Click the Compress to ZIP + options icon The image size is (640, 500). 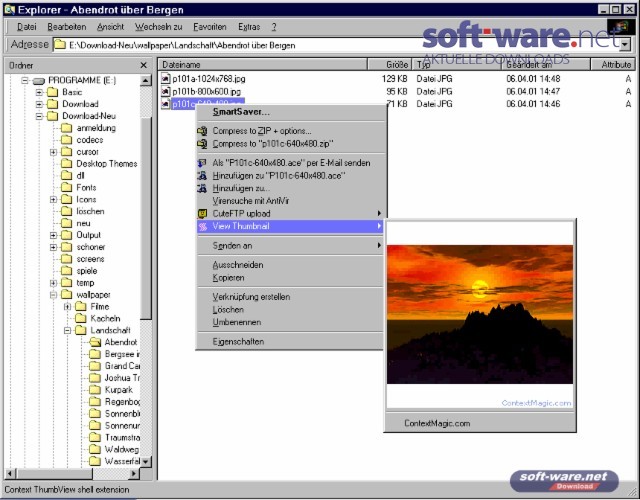click(202, 131)
